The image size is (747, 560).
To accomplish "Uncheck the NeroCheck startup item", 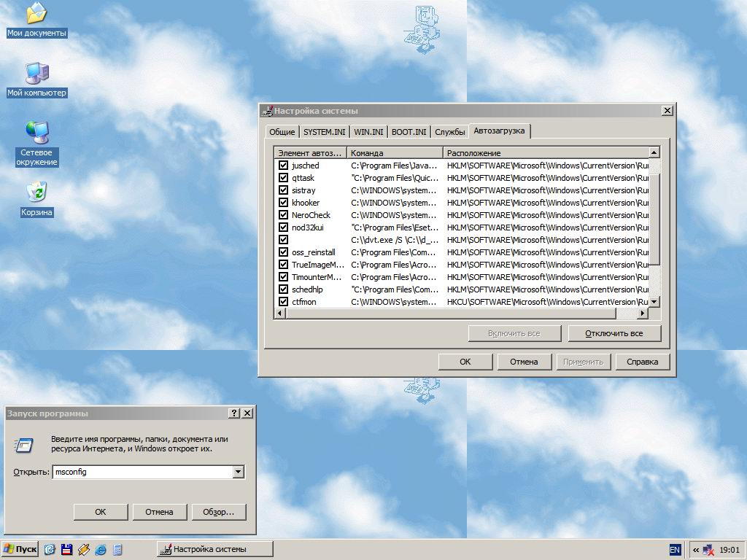I will point(284,215).
